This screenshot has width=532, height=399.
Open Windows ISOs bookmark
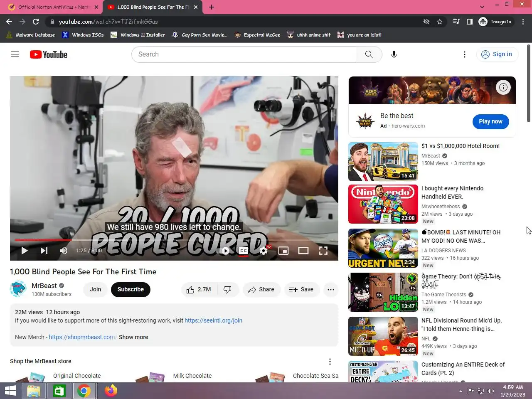(83, 35)
